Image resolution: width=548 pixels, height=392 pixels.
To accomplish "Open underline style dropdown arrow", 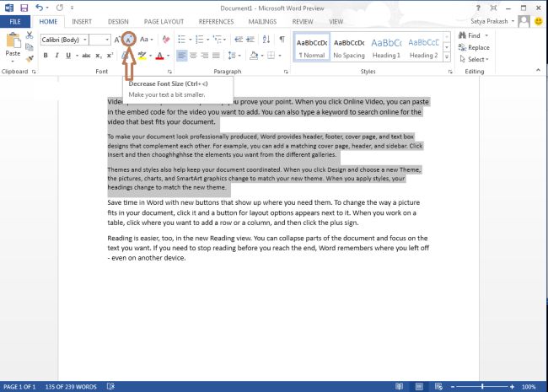I will [x=77, y=56].
